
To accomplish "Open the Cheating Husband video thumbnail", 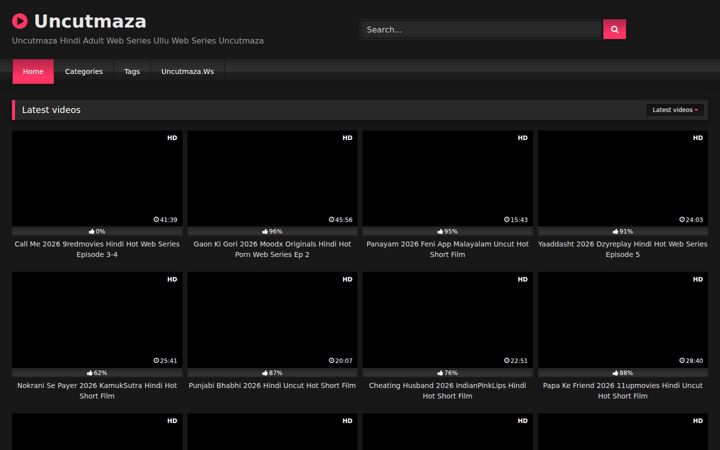I will [447, 320].
